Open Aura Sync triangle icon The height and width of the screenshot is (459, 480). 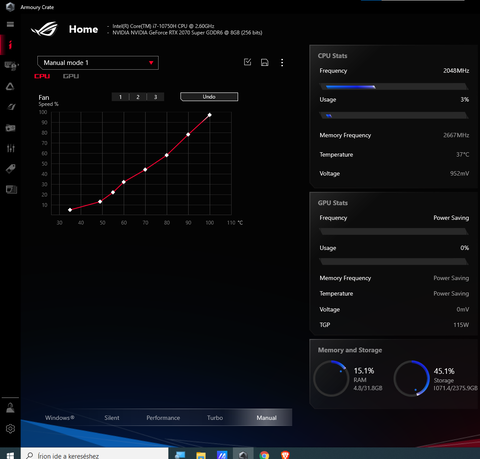click(x=10, y=87)
